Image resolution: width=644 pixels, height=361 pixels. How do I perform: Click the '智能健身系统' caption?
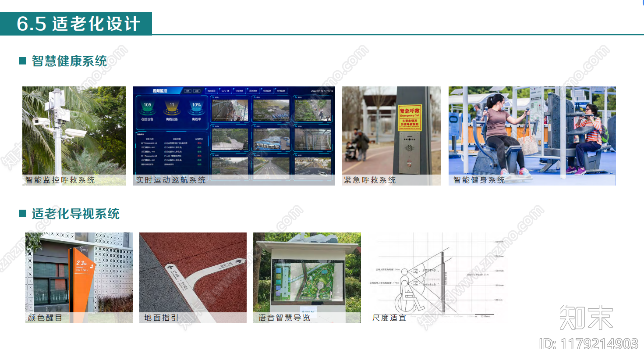pos(479,180)
